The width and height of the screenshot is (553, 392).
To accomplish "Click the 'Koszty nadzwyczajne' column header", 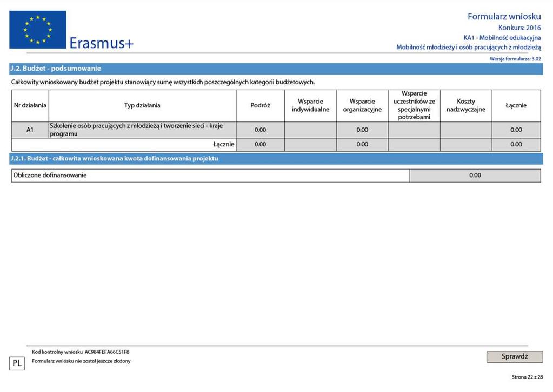I will coord(466,105).
